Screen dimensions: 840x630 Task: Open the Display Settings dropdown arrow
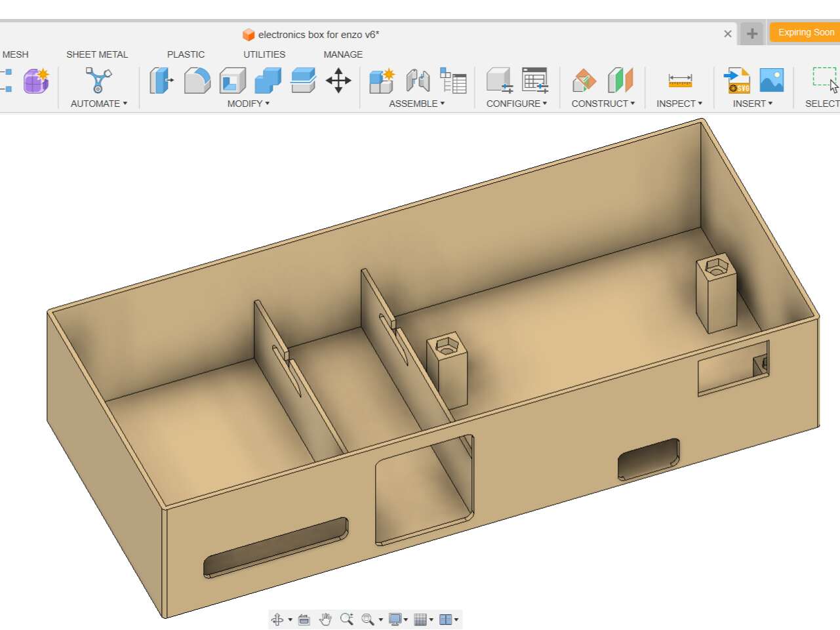coord(406,620)
